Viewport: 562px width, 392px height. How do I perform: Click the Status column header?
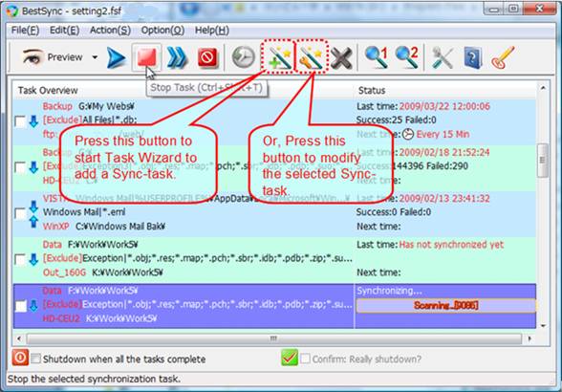445,90
